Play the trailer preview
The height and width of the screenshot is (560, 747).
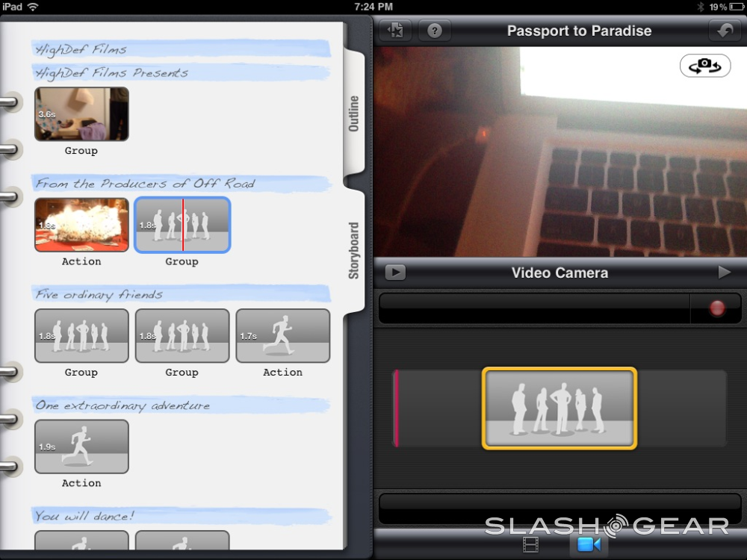[395, 273]
